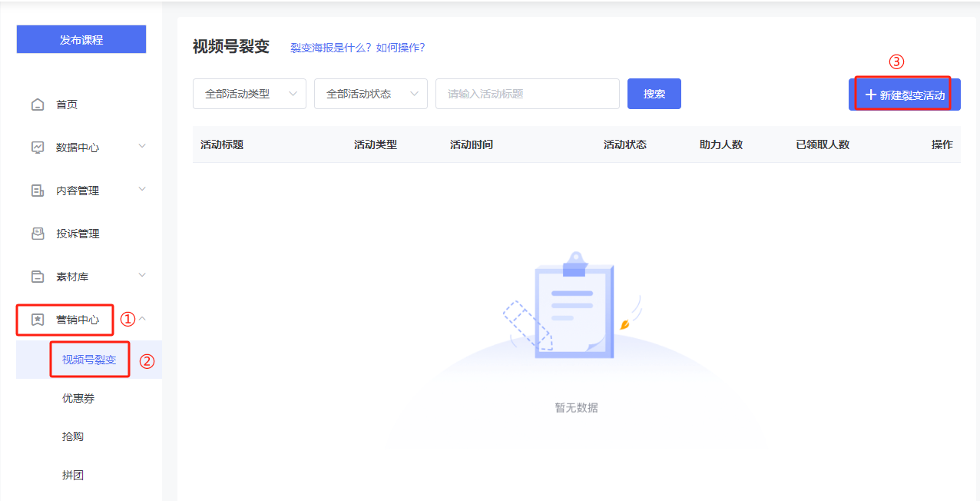Click the 视频号裂变 page title
980x501 pixels.
click(231, 47)
